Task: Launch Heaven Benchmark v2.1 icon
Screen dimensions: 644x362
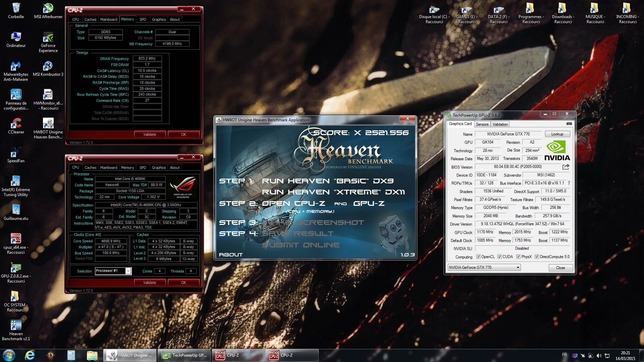Action: point(16,330)
